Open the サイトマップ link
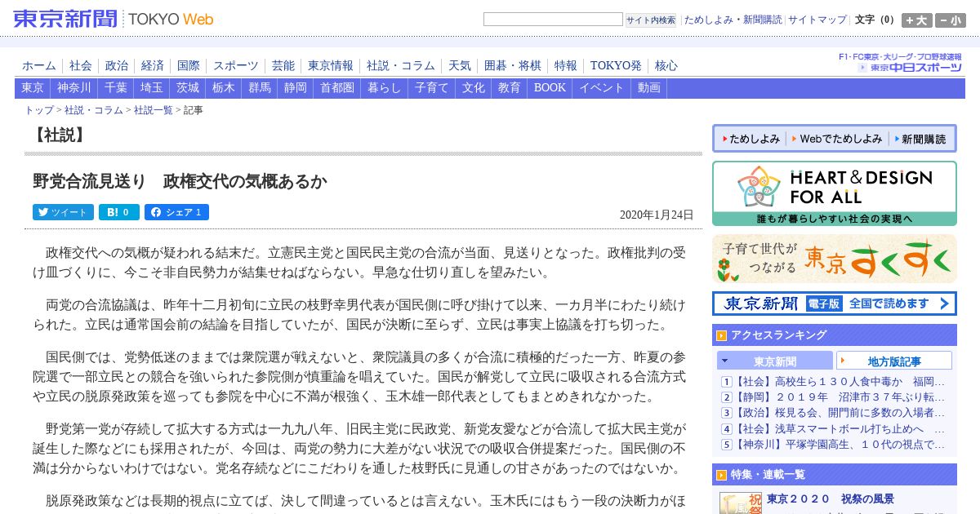This screenshot has width=980, height=514. pos(817,20)
